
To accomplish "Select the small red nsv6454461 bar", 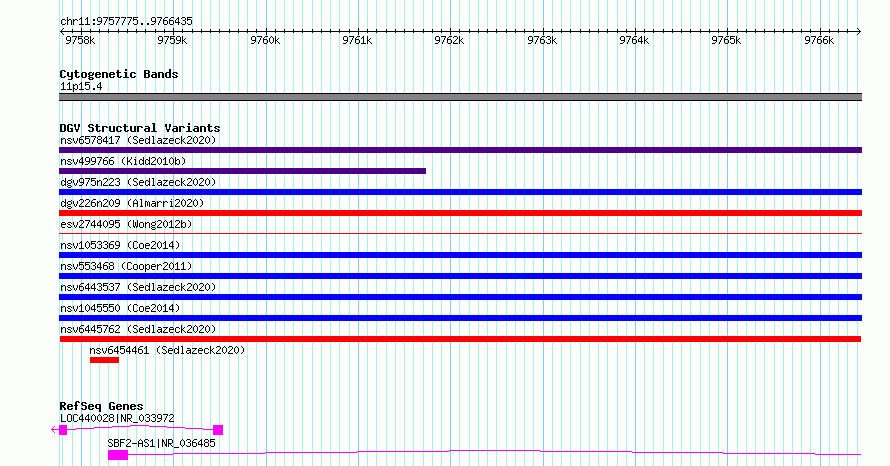I will [x=104, y=360].
